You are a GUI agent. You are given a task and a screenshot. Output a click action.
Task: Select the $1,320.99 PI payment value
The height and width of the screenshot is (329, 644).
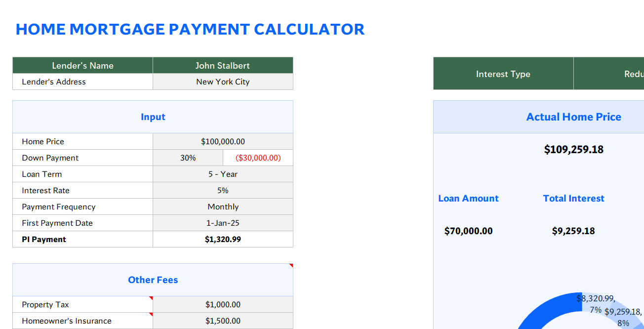point(223,239)
